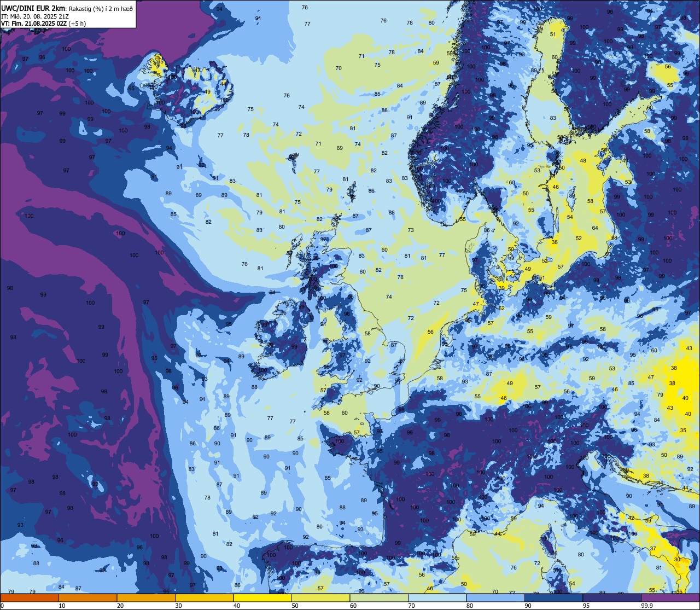Click the '69' humidity value in the Norwegian Sea
The image size is (700, 610).
pos(340,148)
